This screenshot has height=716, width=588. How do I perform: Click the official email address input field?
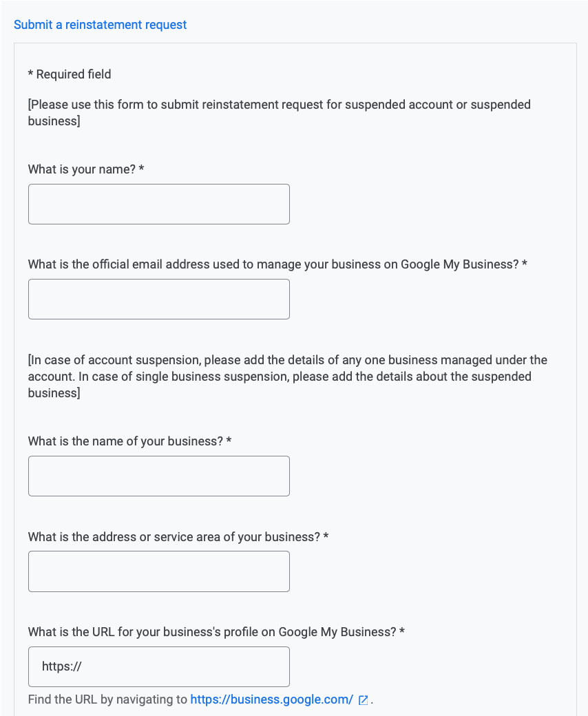coord(158,299)
